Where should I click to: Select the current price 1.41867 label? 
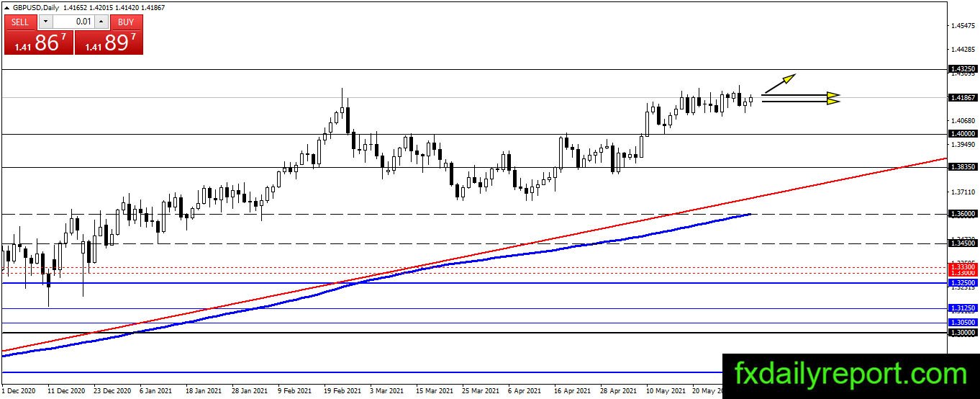(963, 97)
